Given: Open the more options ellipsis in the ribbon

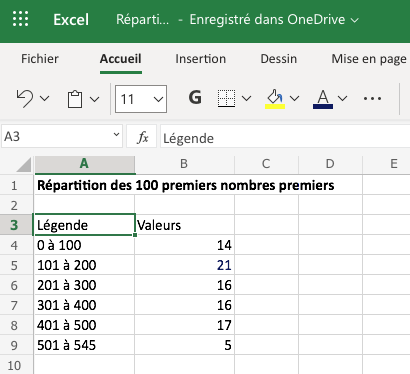Looking at the screenshot, I should coord(372,99).
